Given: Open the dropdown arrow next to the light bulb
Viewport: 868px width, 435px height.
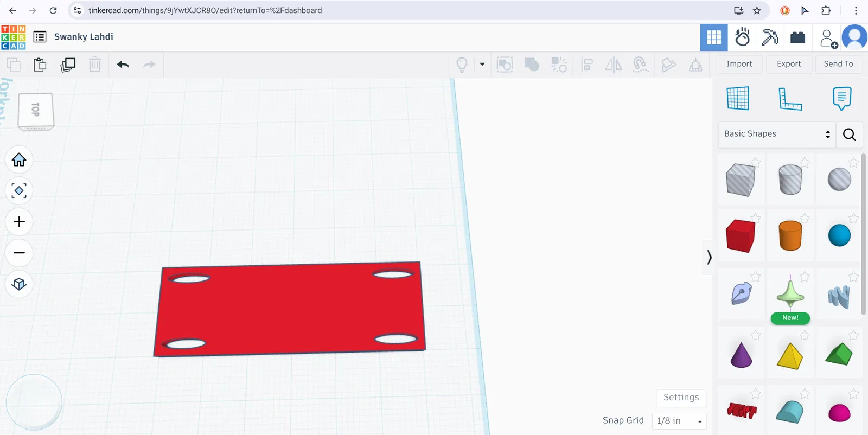Looking at the screenshot, I should coord(482,64).
